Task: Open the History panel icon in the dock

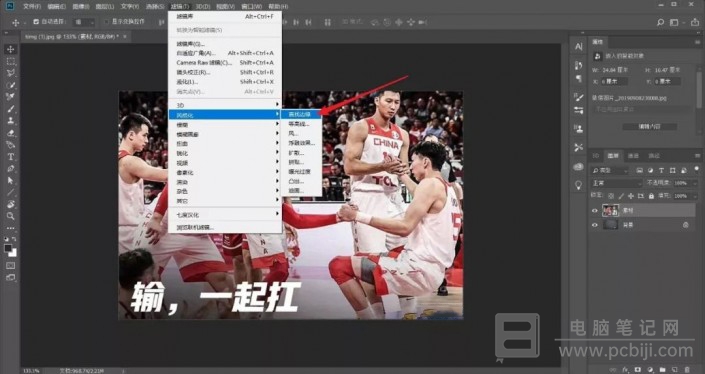Action: click(x=579, y=65)
